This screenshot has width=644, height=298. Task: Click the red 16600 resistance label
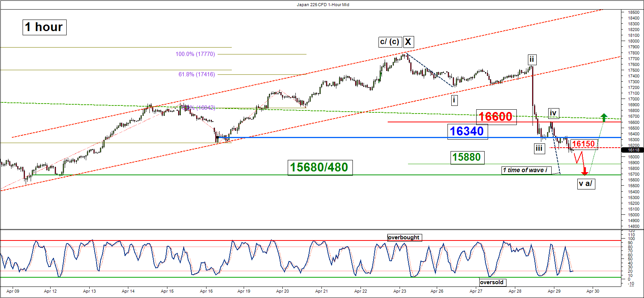[x=496, y=117]
